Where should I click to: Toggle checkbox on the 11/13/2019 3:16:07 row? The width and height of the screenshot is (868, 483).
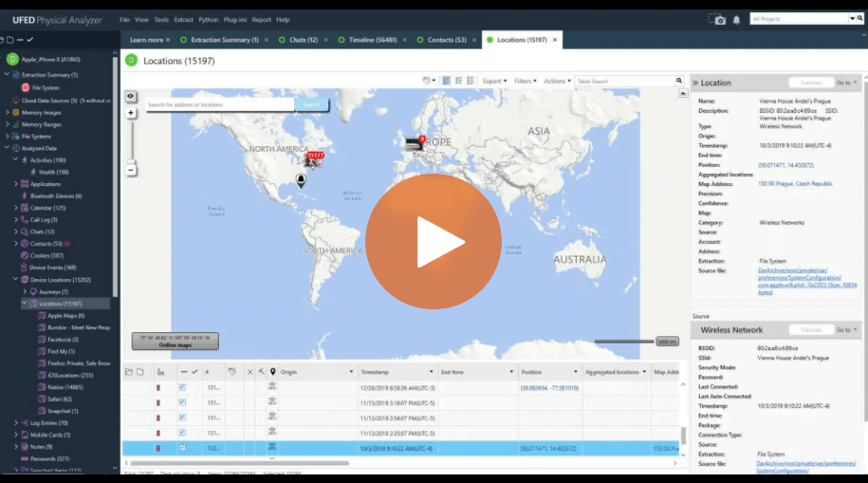pos(182,402)
